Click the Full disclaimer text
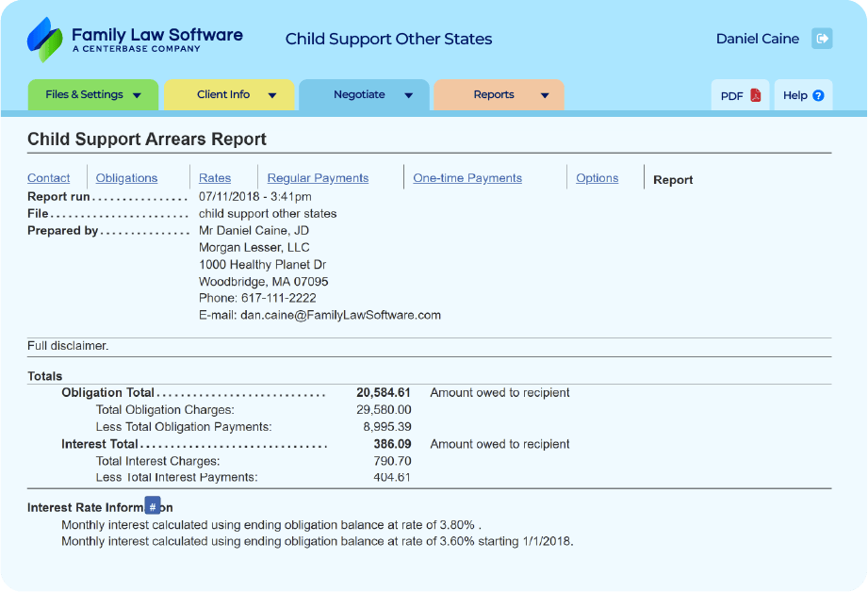This screenshot has height=592, width=868. [68, 346]
